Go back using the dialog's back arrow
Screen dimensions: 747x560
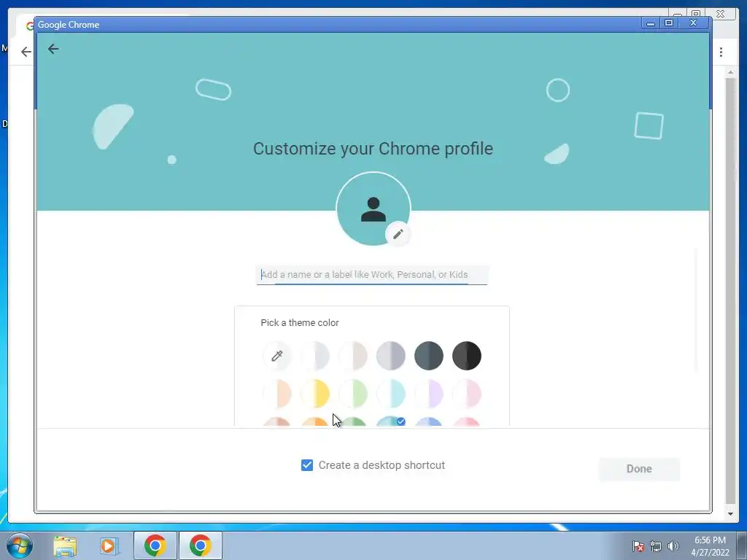tap(53, 49)
